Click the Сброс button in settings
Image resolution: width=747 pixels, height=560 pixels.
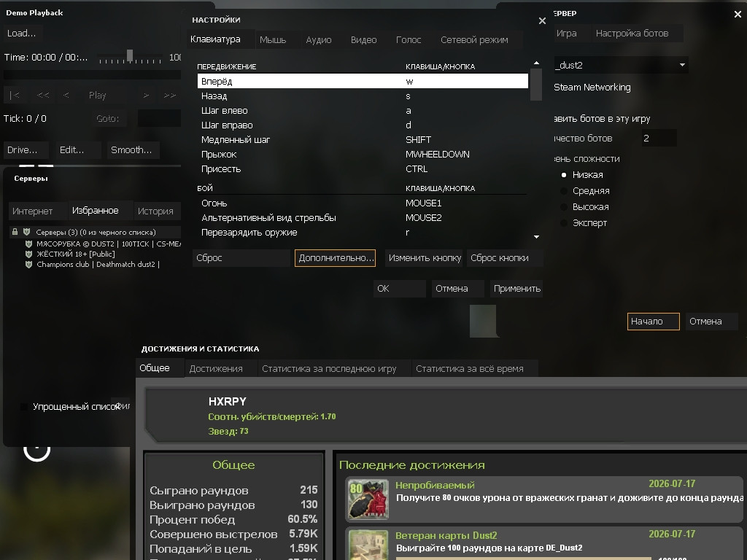coord(241,258)
